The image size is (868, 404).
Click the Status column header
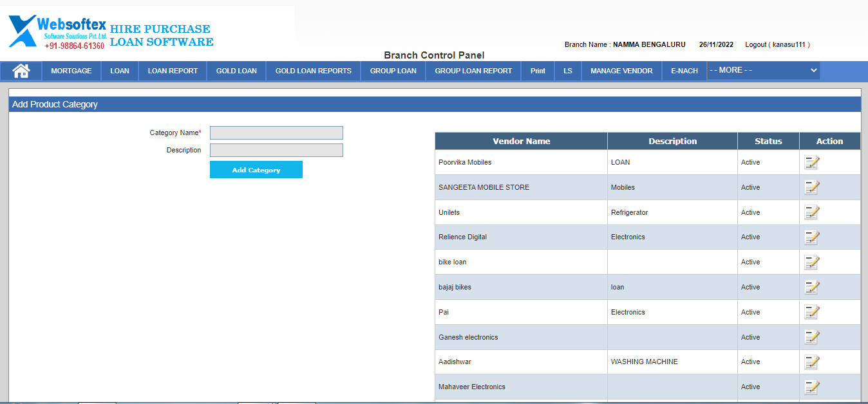coord(769,141)
